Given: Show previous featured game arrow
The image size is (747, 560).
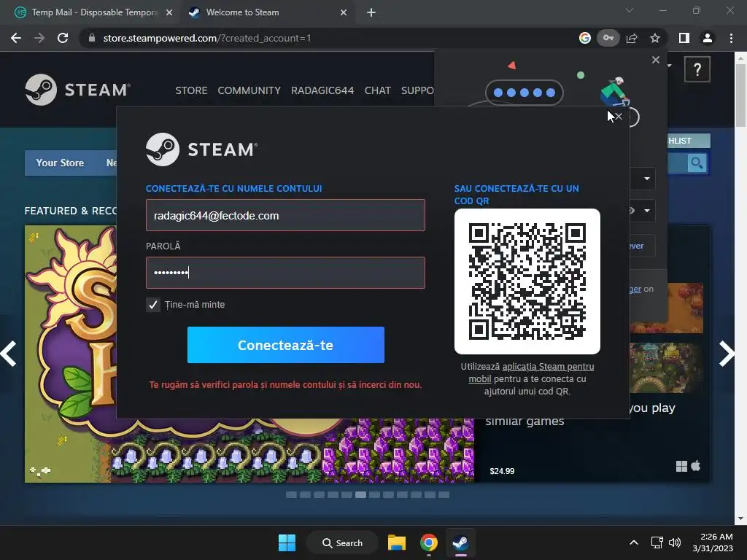Looking at the screenshot, I should click(x=9, y=354).
